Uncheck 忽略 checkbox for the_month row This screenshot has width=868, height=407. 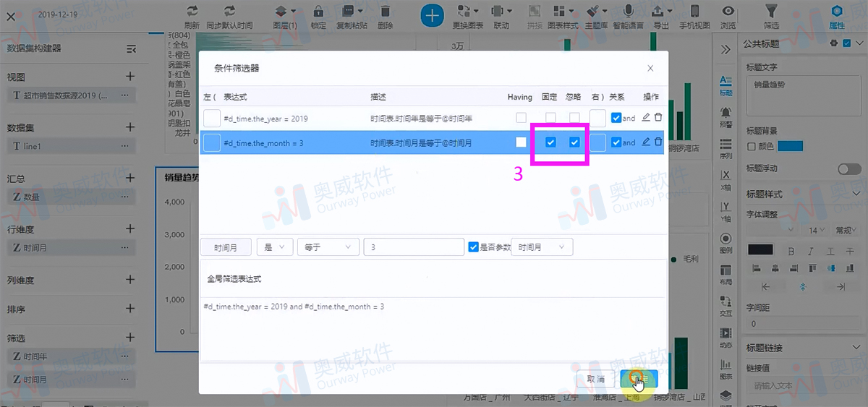click(x=574, y=142)
